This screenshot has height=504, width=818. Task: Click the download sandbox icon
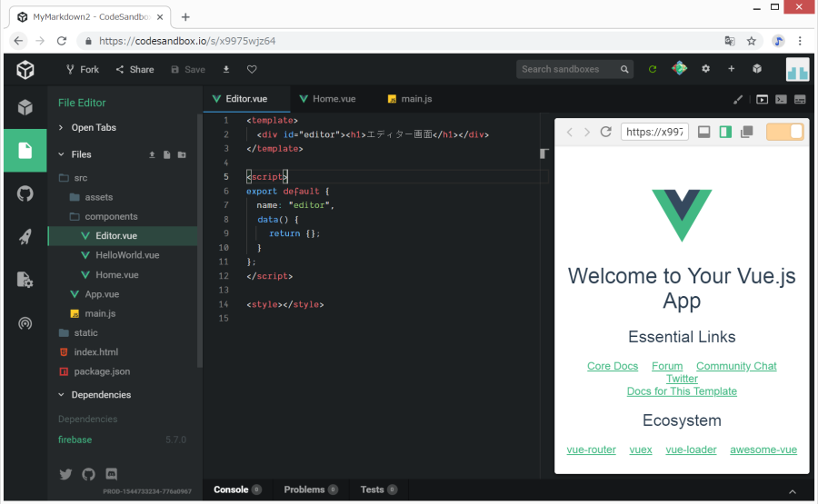click(x=226, y=69)
